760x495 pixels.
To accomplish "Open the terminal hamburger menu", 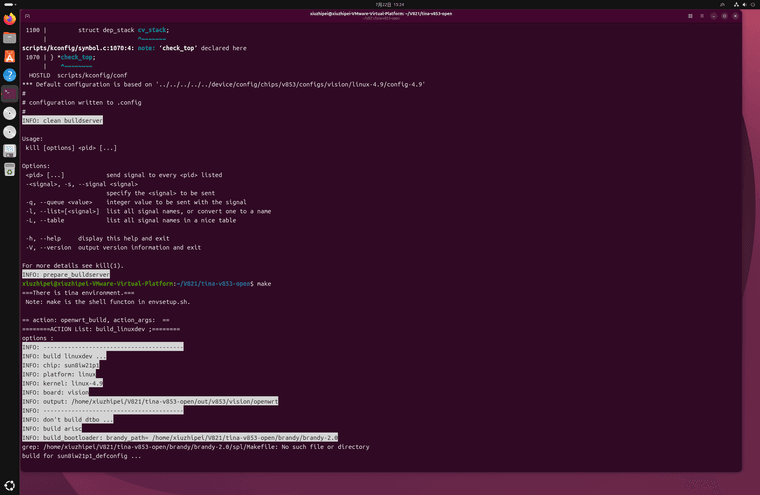I will click(702, 16).
